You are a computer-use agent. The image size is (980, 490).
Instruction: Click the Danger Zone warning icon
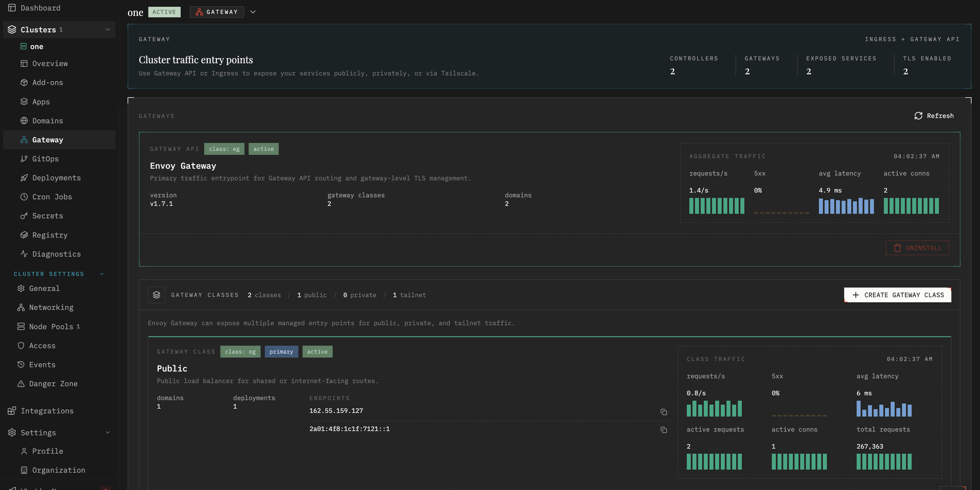click(21, 383)
